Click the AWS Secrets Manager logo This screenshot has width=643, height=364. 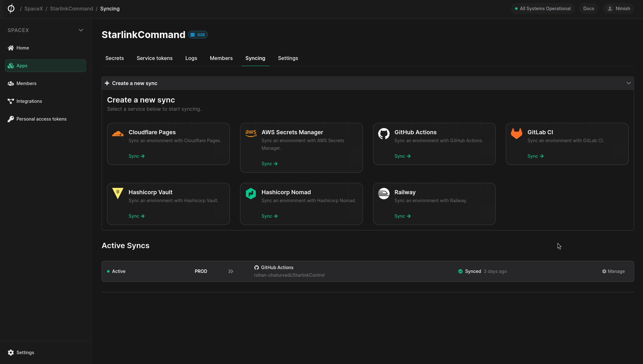251,133
